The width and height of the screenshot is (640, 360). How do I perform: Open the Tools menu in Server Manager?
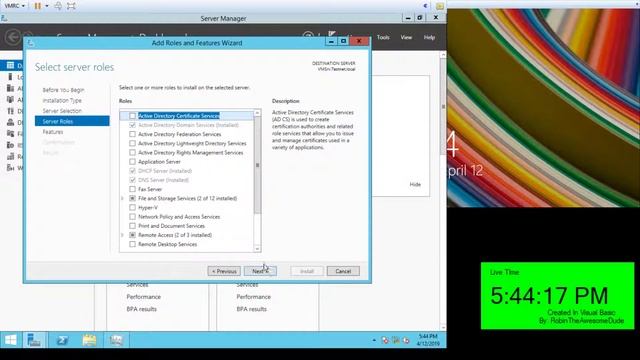[383, 37]
